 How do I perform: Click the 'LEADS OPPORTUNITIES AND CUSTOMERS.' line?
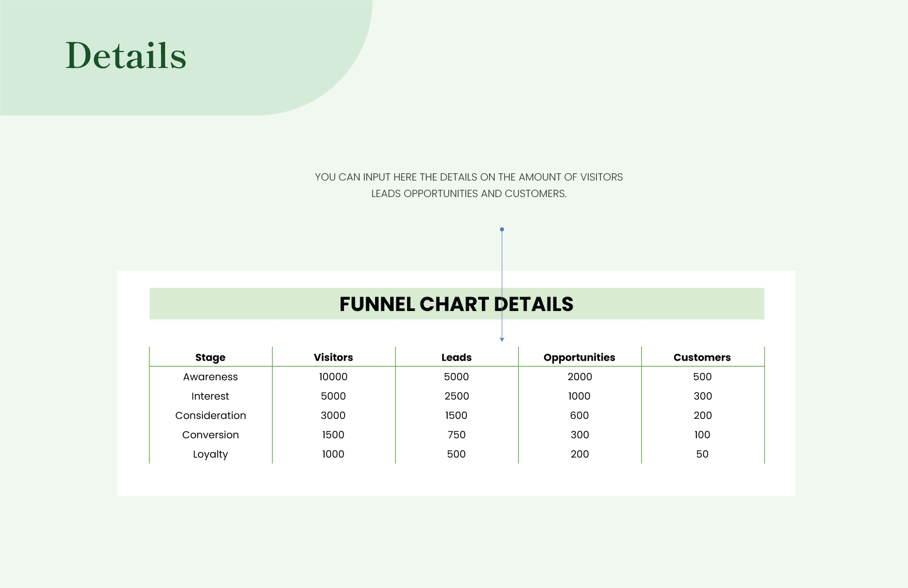click(468, 193)
